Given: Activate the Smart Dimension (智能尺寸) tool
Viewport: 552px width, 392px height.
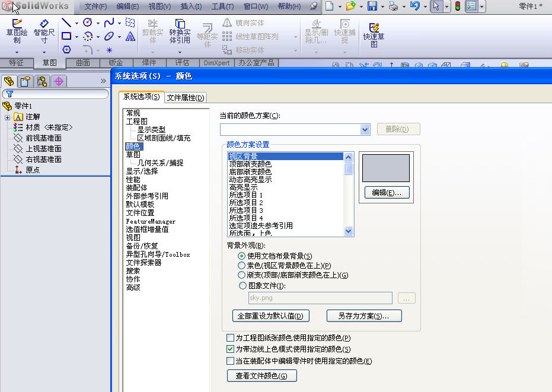Looking at the screenshot, I should (44, 31).
